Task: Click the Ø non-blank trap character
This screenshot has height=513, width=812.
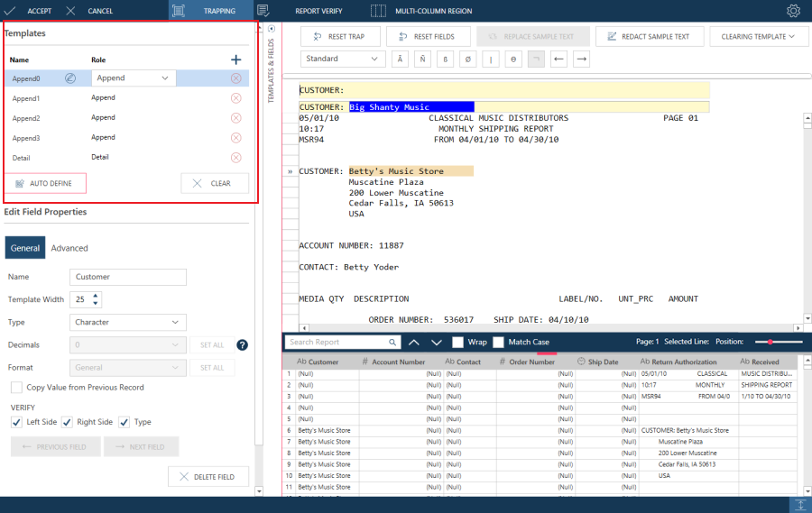Action: (467, 60)
